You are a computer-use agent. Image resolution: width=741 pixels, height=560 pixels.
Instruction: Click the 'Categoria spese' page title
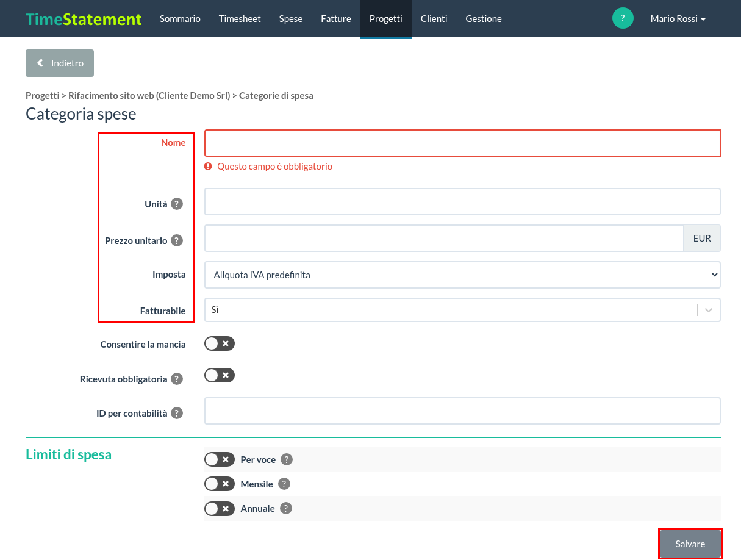(81, 114)
